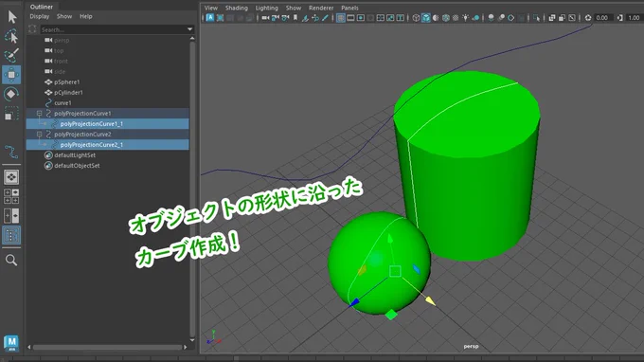This screenshot has height=362, width=644.
Task: Open viewport Renderer menu
Action: point(321,8)
